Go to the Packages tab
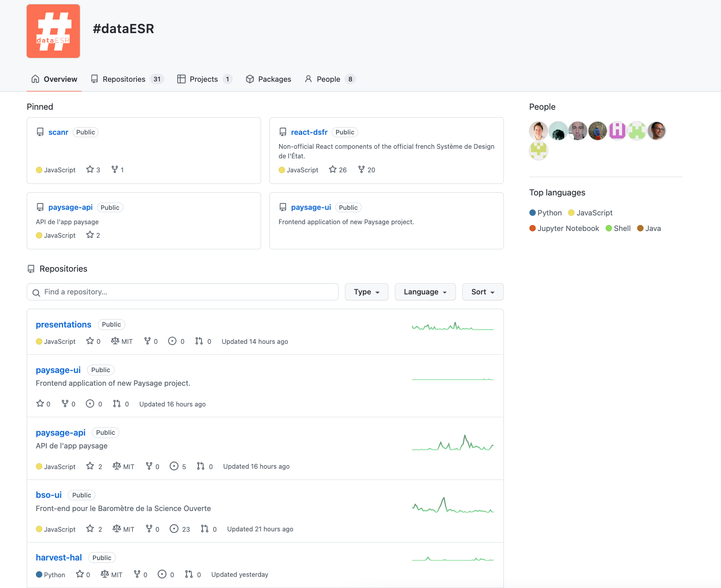 pyautogui.click(x=269, y=79)
